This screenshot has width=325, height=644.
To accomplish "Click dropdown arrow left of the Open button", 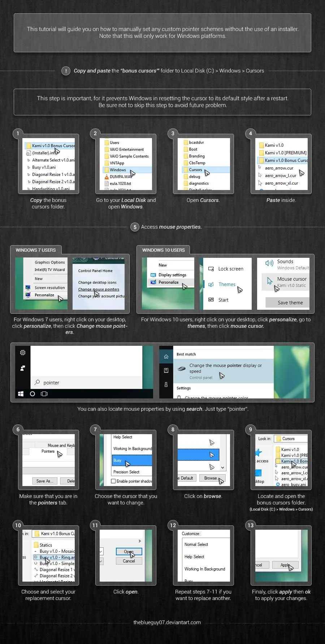I will pyautogui.click(x=101, y=551).
